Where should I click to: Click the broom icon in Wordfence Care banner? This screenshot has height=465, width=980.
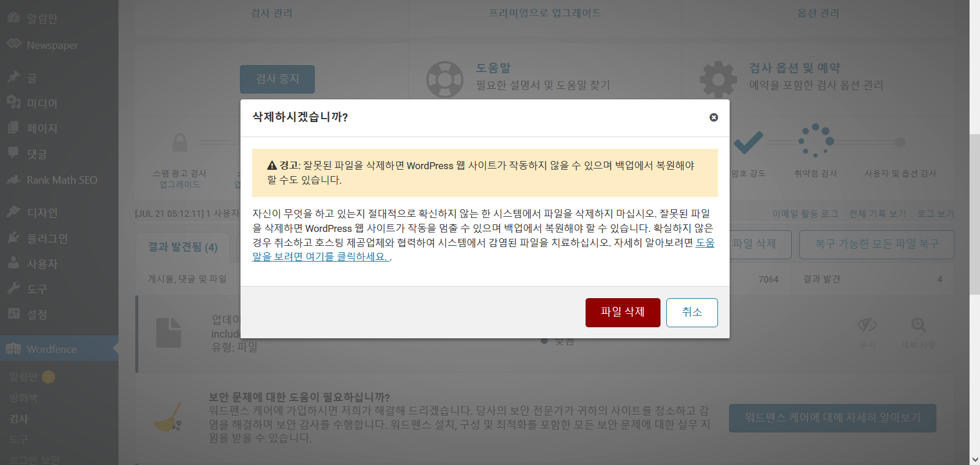coord(168,417)
